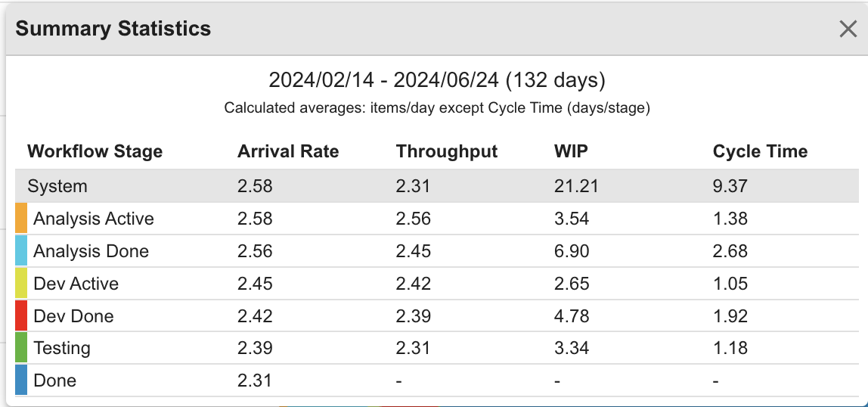Click the Analysis Done WIP value 6.90
Viewport: 868px width, 407px height.
pyautogui.click(x=572, y=251)
